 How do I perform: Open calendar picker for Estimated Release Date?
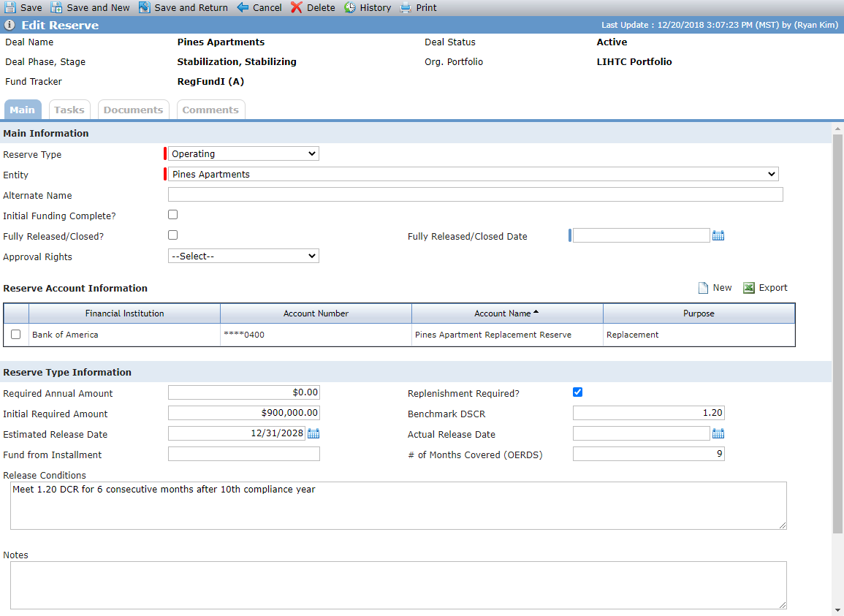(313, 433)
